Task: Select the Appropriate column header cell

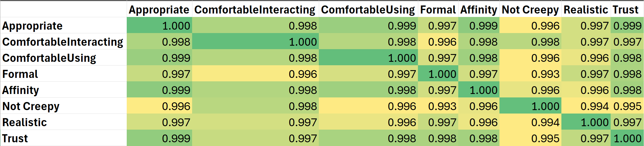Action: click(x=159, y=9)
